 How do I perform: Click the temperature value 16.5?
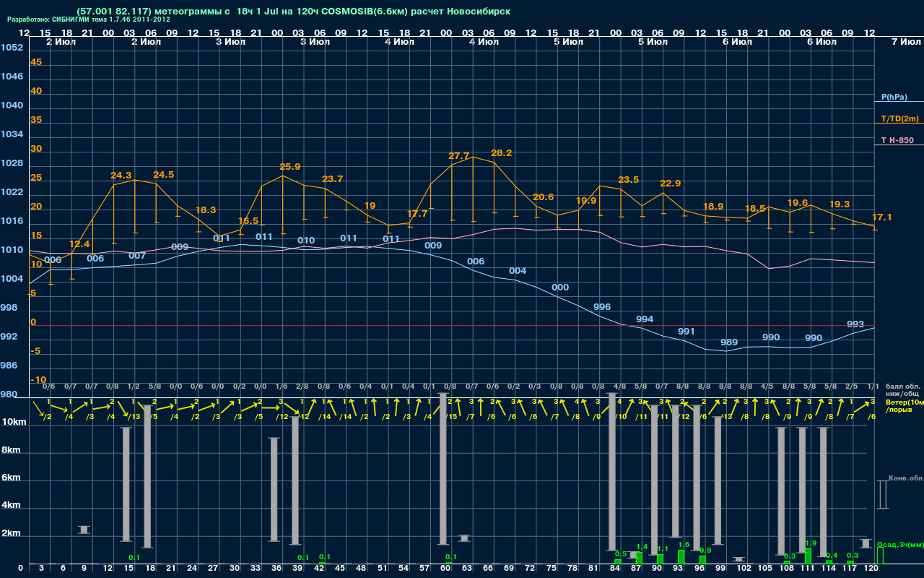pos(248,221)
